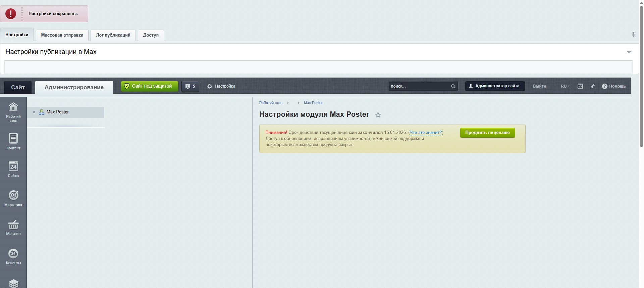Viewport: 644px width, 288px height.
Task: Open the Администратор сайта profile
Action: tap(495, 86)
